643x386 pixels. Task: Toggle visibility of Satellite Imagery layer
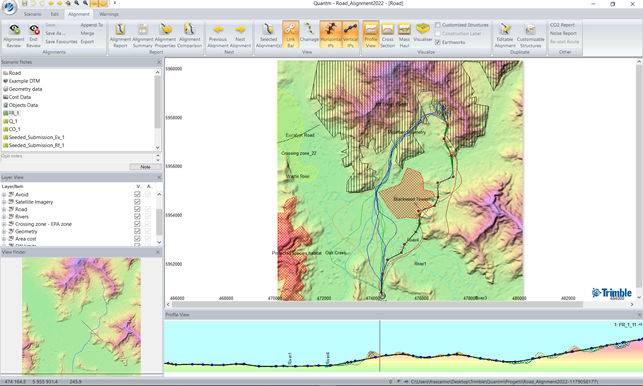pos(137,202)
